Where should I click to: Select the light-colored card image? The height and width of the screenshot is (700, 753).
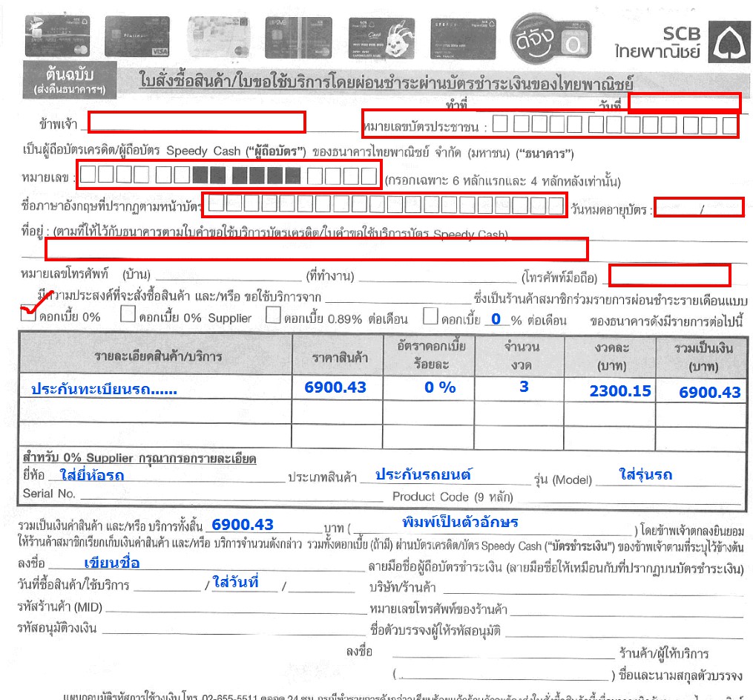tap(219, 37)
